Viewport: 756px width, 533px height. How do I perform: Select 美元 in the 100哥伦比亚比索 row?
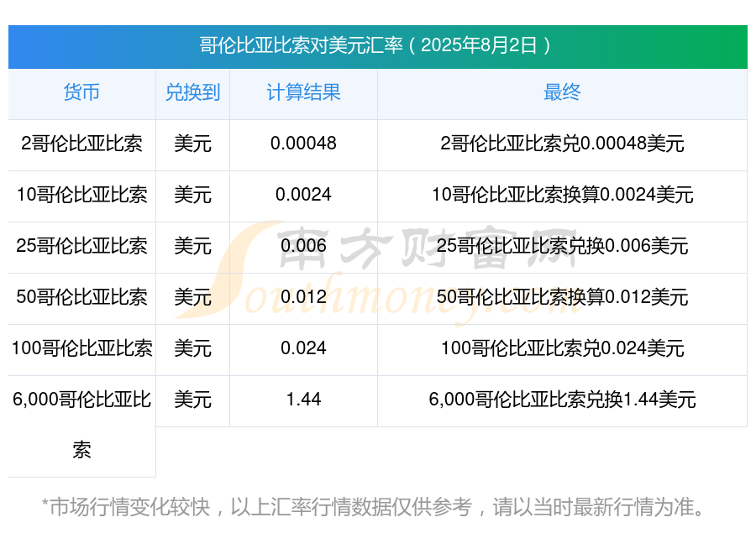coord(192,348)
